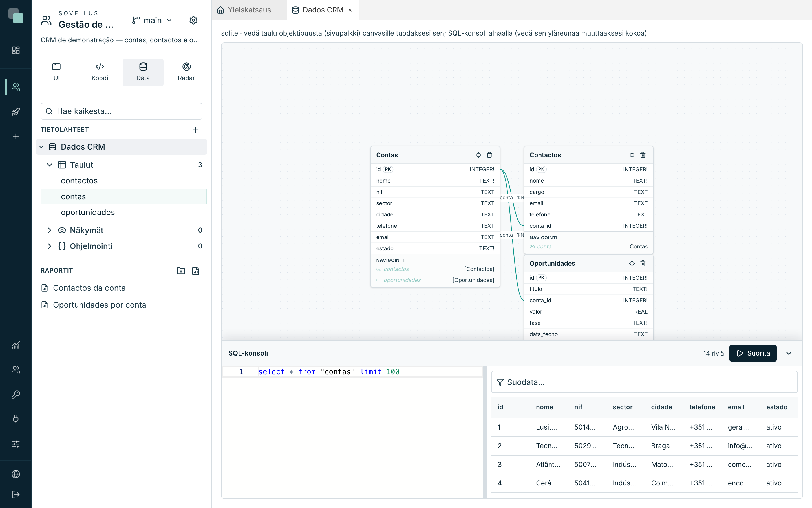The height and width of the screenshot is (508, 812).
Task: Follow the contactos navigation link in Contas card
Action: 396,269
